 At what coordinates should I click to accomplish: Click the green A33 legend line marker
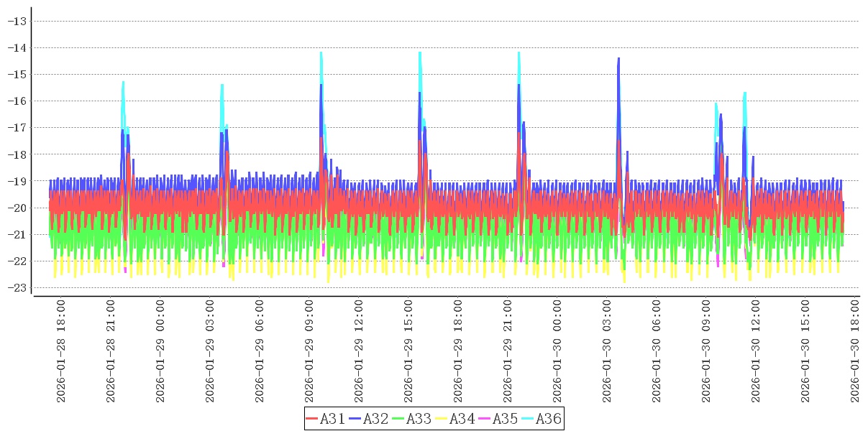pyautogui.click(x=398, y=419)
